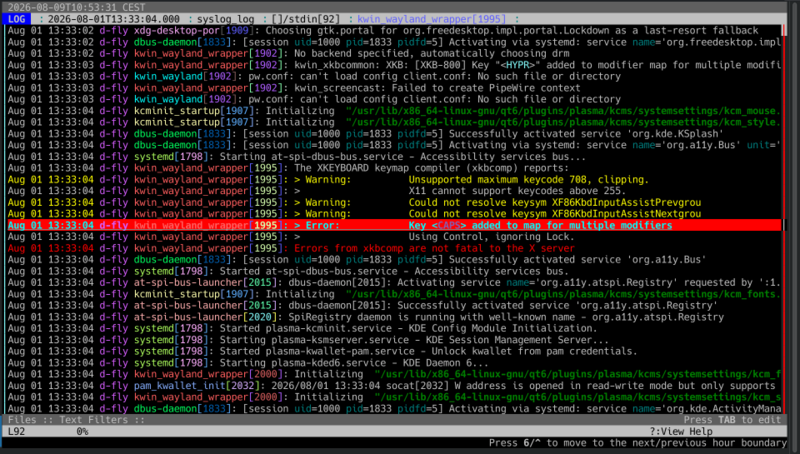Select the highlighted Error Key <CAPS> line
The image size is (800, 454).
coord(394,225)
